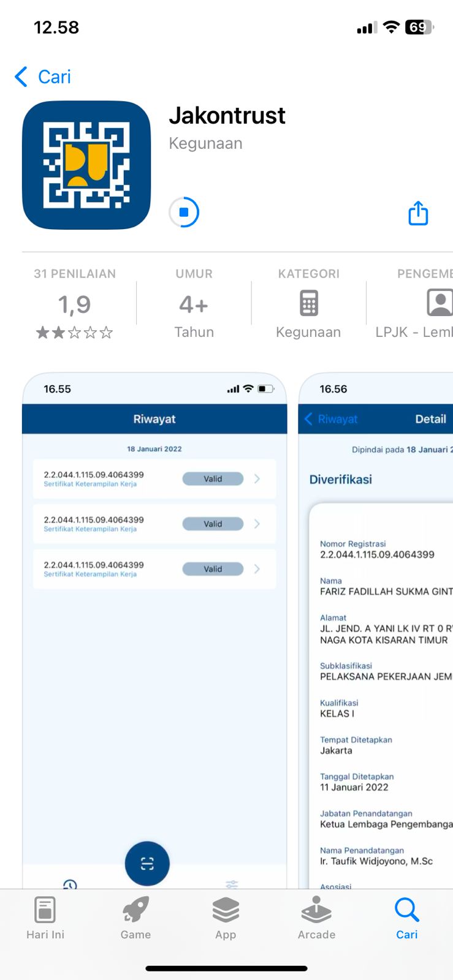Tap the 12.58 clock

pos(56,28)
